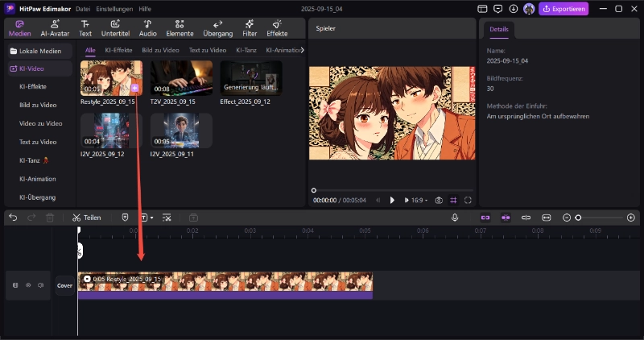Add Restyle_2025_09_15 to timeline with plus icon
The image size is (644, 340).
point(134,88)
